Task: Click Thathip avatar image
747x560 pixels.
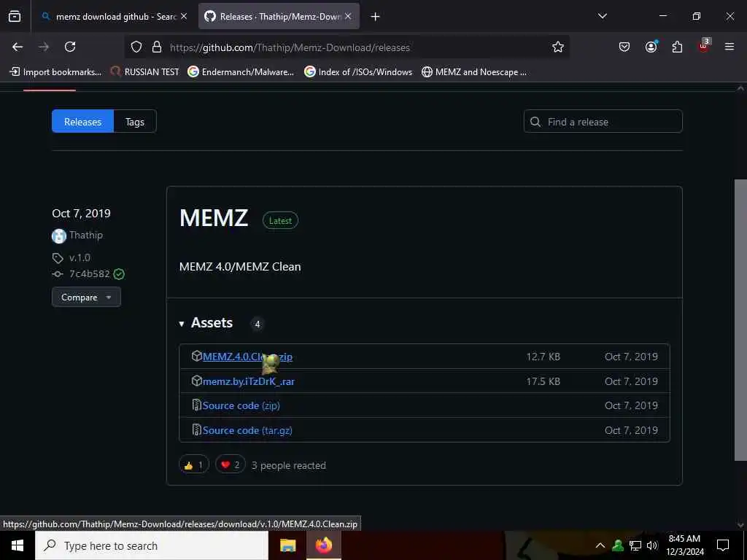Action: tap(58, 236)
